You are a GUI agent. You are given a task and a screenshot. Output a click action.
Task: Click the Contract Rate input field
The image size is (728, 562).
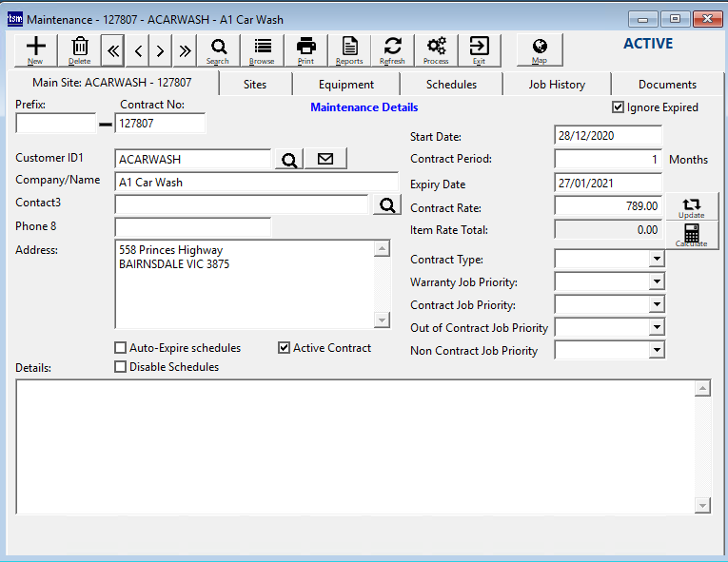(x=607, y=206)
